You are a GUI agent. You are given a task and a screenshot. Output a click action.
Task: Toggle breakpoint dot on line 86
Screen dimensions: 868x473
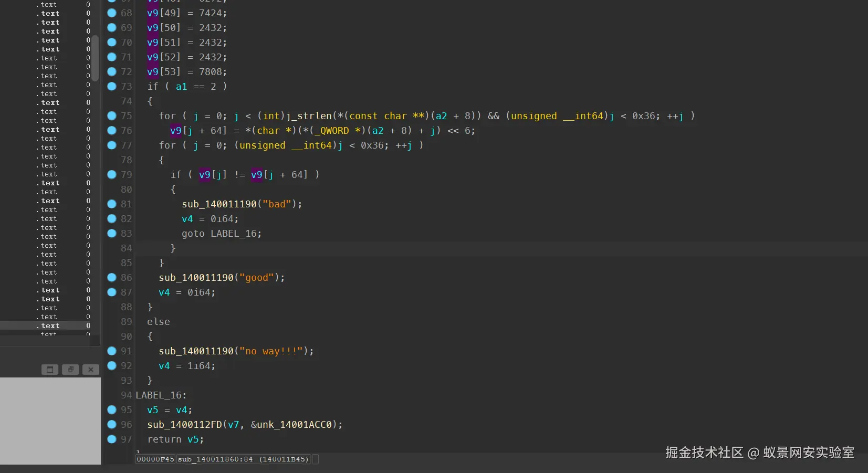click(x=112, y=277)
